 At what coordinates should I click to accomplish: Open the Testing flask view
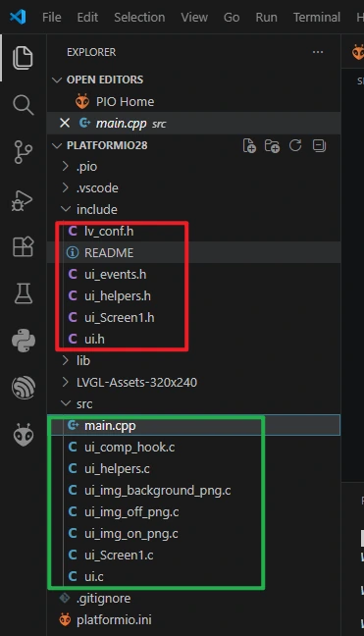tap(24, 293)
